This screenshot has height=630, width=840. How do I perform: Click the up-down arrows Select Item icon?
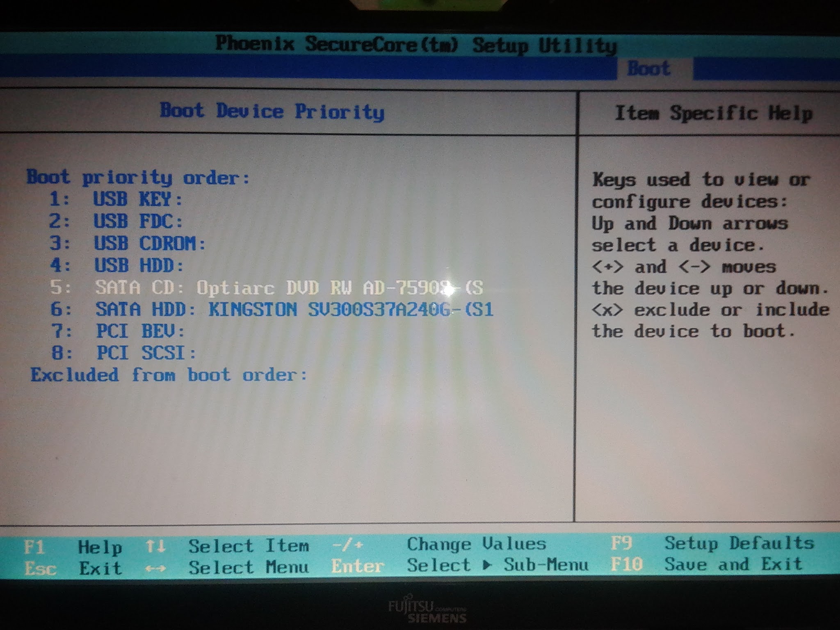[x=155, y=546]
